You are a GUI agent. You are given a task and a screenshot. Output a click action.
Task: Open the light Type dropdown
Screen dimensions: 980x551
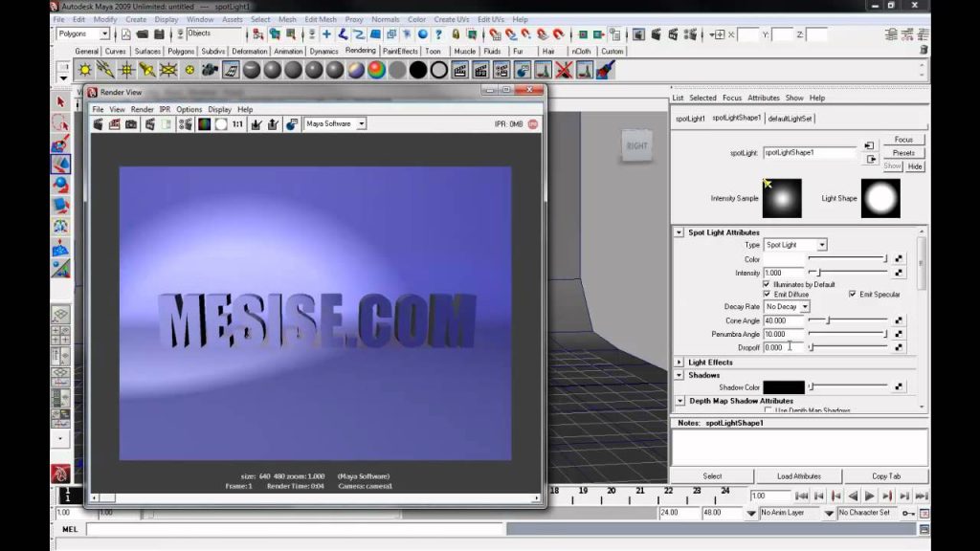point(795,245)
